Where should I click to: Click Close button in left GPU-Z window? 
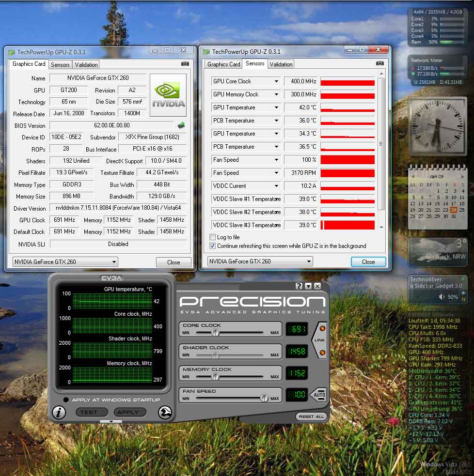pyautogui.click(x=174, y=262)
